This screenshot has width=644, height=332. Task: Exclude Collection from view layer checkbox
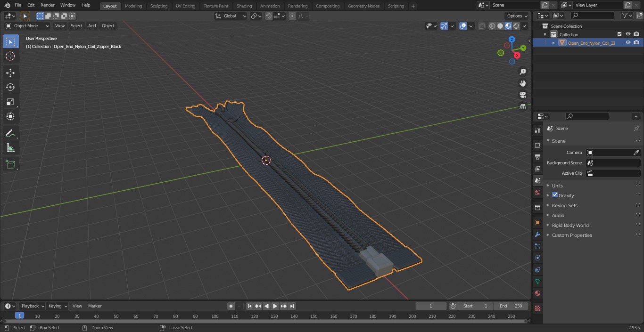tap(619, 34)
